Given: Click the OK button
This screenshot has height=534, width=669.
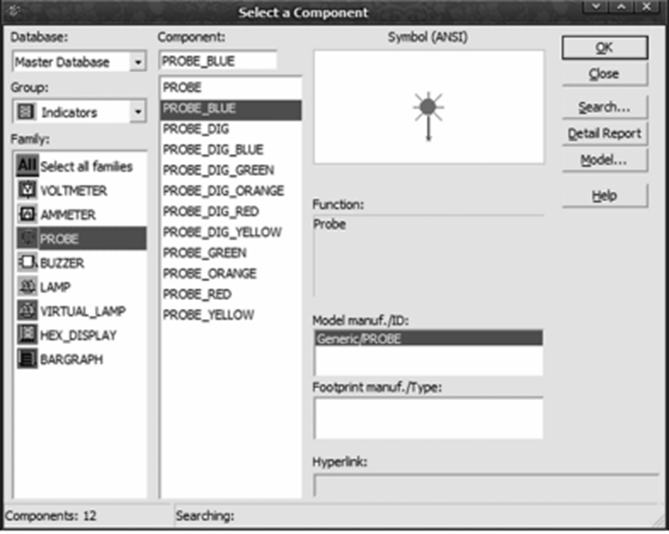Looking at the screenshot, I should (x=605, y=47).
